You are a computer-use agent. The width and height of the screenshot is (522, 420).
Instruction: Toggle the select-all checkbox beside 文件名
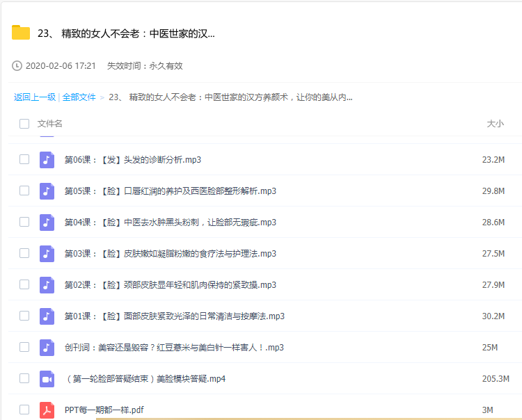pyautogui.click(x=24, y=124)
